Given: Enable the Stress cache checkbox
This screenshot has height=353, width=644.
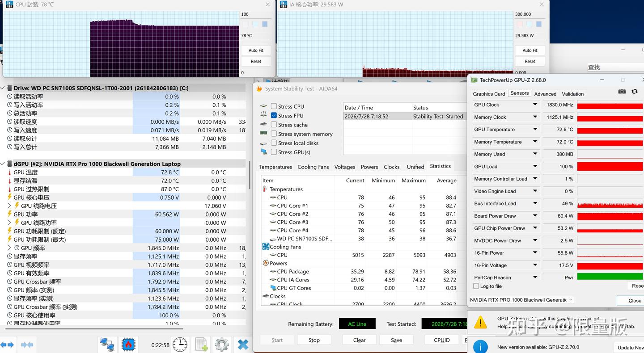Looking at the screenshot, I should (274, 125).
